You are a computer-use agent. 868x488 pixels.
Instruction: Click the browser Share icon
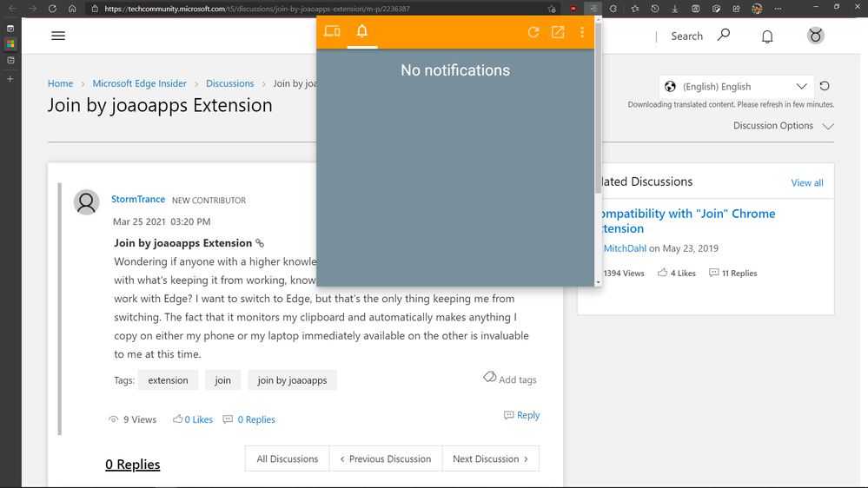(736, 9)
